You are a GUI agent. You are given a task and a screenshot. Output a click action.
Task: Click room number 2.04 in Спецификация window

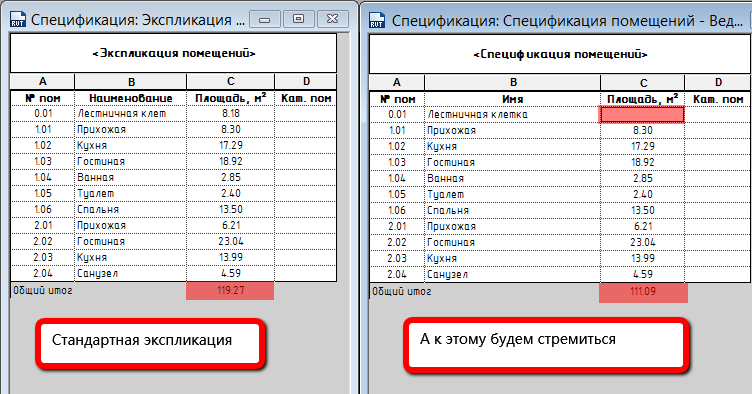click(397, 275)
